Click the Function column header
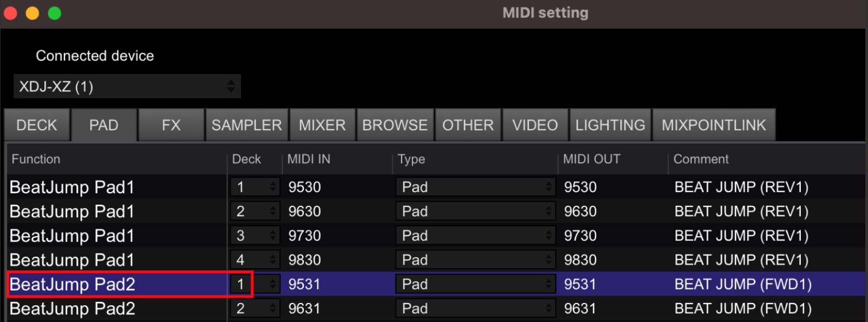868x322 pixels. pyautogui.click(x=36, y=159)
